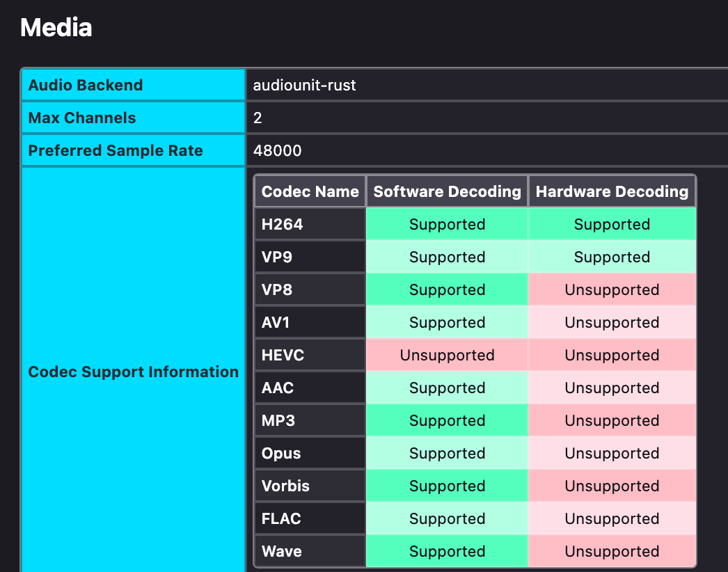This screenshot has width=728, height=572.
Task: Click FLAC software decoding Supported cell
Action: click(x=447, y=518)
